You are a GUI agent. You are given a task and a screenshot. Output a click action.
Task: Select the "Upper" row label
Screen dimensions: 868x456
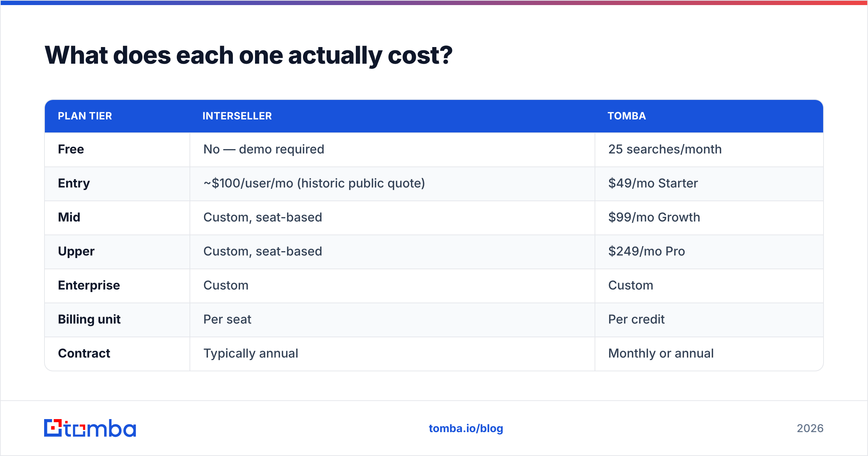[76, 252]
